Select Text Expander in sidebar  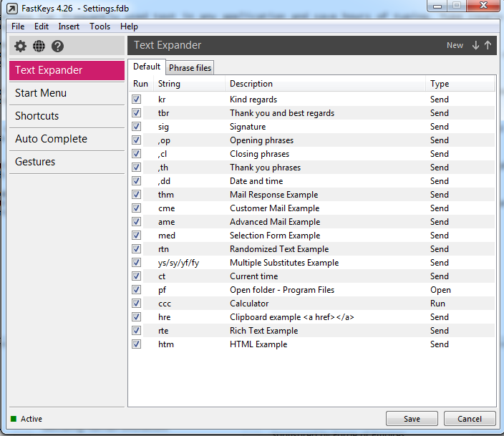[x=67, y=70]
